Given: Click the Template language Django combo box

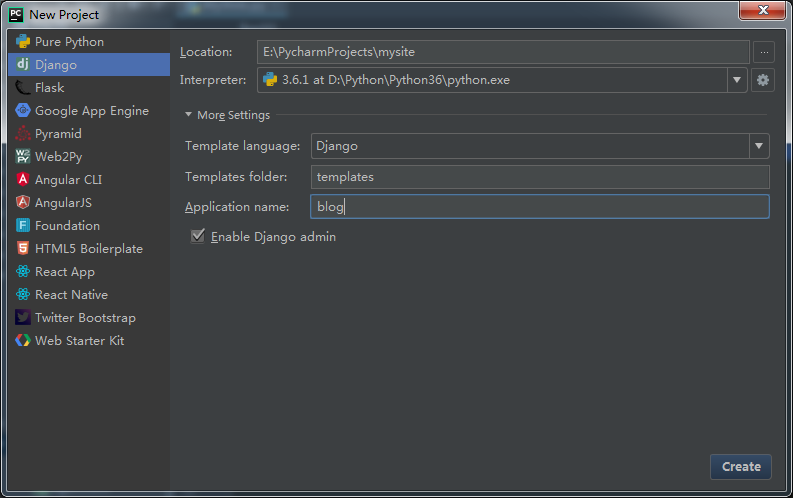Looking at the screenshot, I should [x=540, y=146].
